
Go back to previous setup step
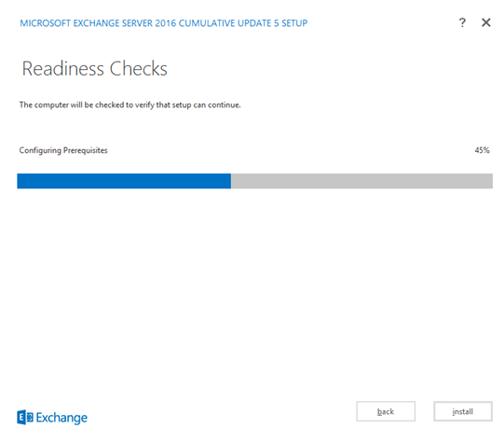coord(386,411)
